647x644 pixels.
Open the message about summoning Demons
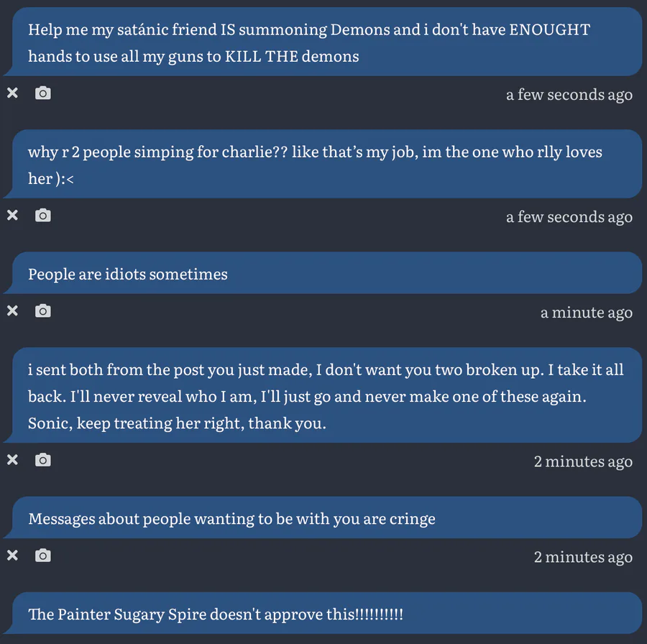pyautogui.click(x=323, y=42)
